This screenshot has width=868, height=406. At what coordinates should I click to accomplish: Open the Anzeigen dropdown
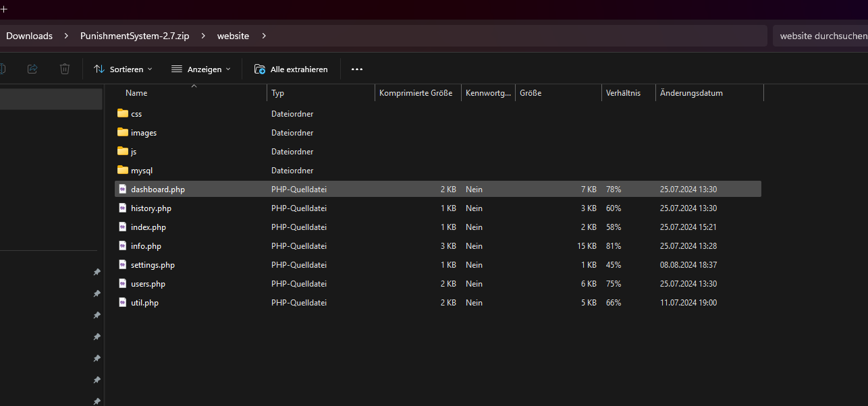point(200,69)
